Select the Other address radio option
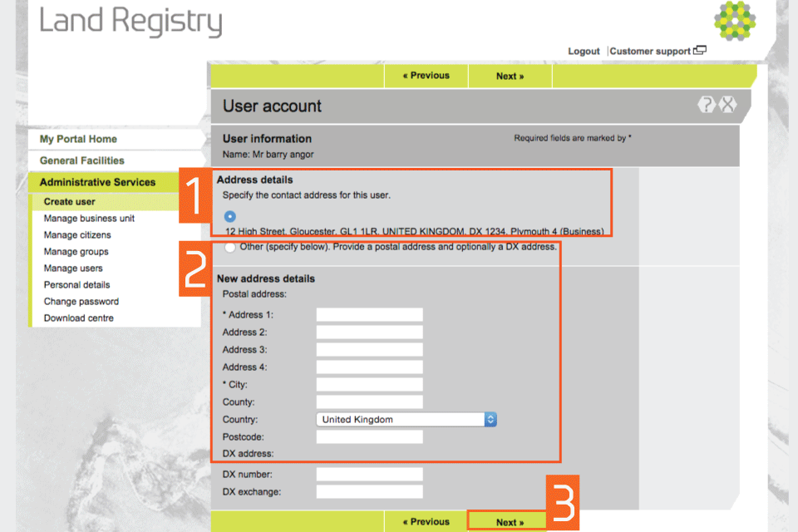The image size is (798, 532). 229,247
